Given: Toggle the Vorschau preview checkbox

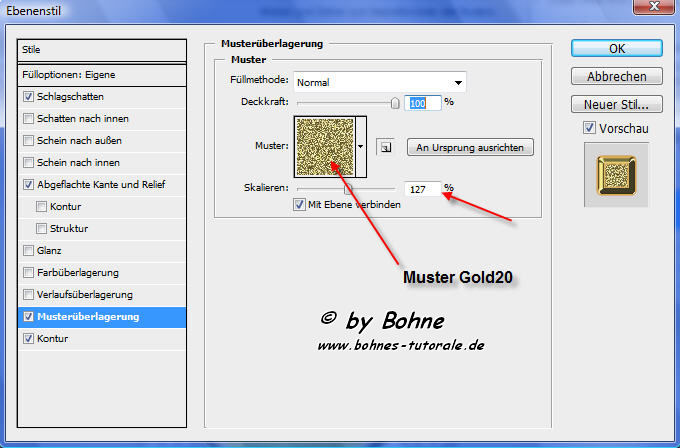Looking at the screenshot, I should [589, 128].
